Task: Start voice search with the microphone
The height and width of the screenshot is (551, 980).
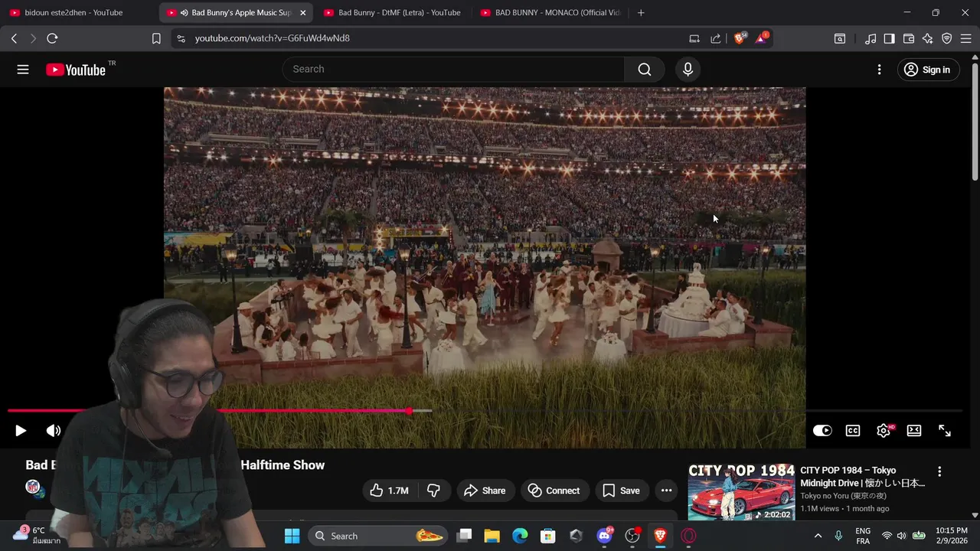Action: [688, 70]
